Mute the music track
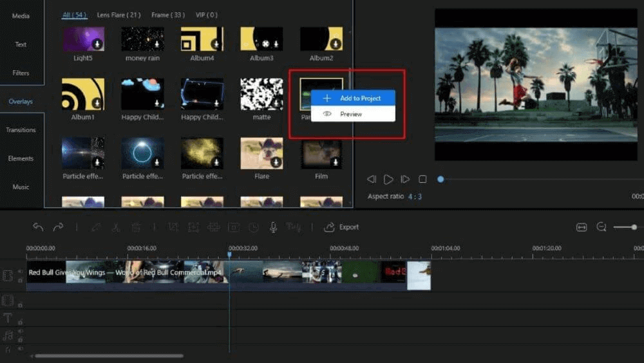Image resolution: width=644 pixels, height=363 pixels. [20, 332]
